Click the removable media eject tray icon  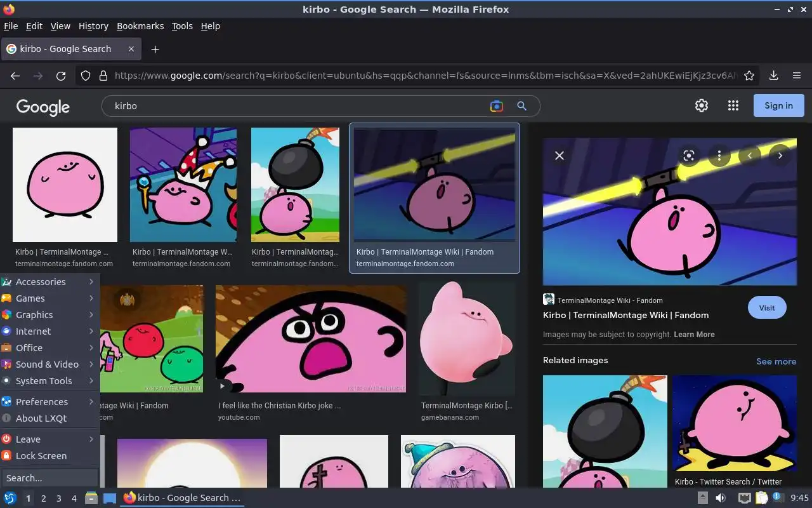pyautogui.click(x=703, y=498)
